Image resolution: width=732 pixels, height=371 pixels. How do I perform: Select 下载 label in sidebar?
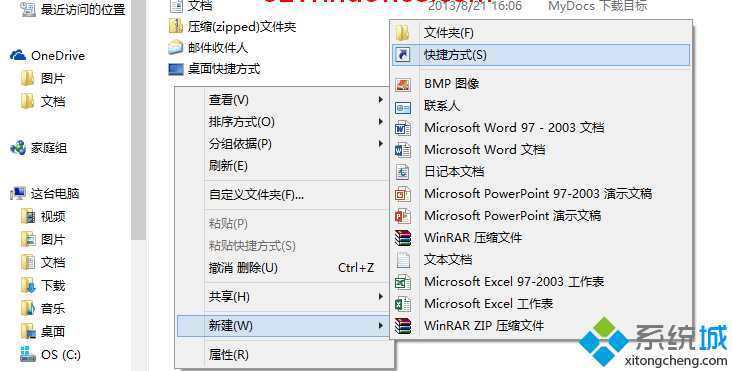[53, 286]
